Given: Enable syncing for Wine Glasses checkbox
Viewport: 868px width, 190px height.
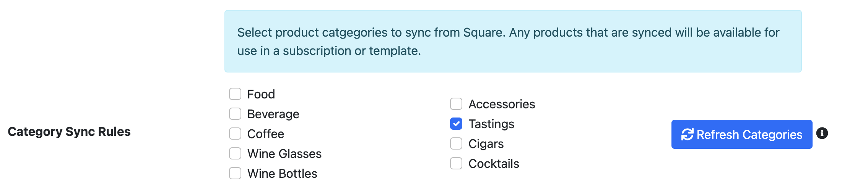Looking at the screenshot, I should pos(235,153).
